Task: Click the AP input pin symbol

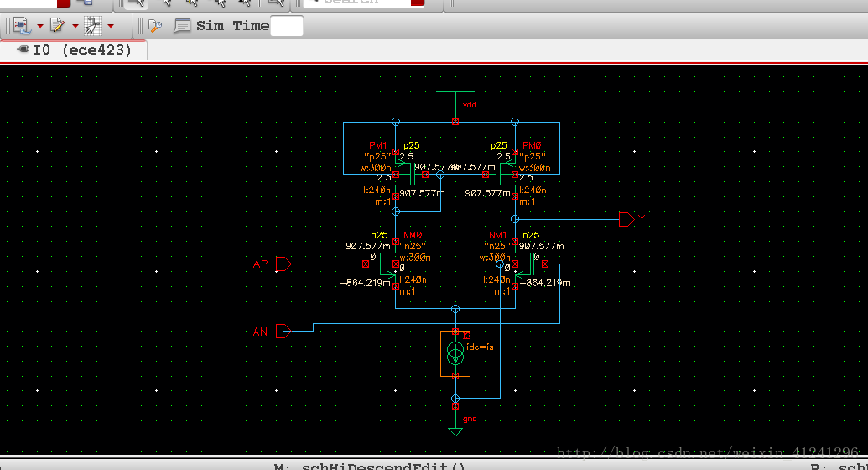Action: [283, 264]
